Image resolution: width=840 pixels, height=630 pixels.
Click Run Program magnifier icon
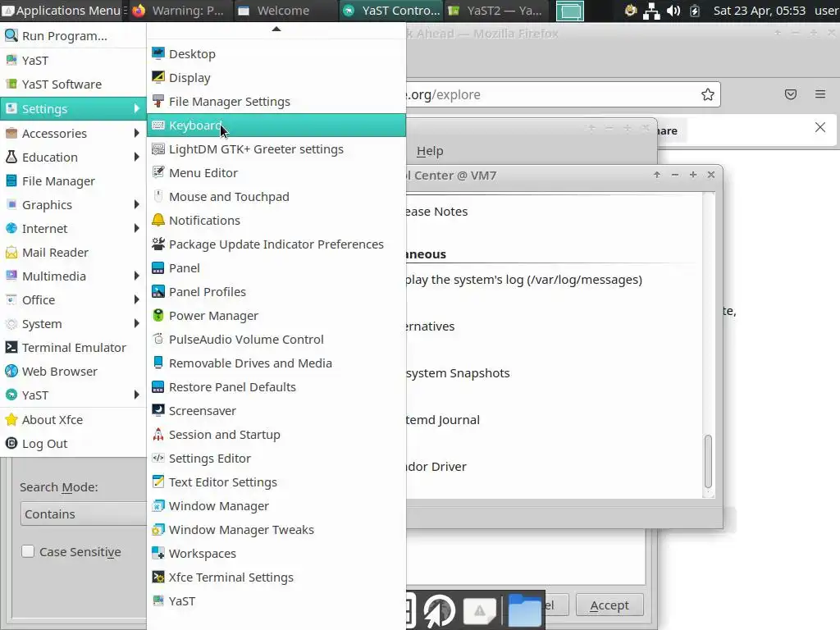tap(11, 36)
